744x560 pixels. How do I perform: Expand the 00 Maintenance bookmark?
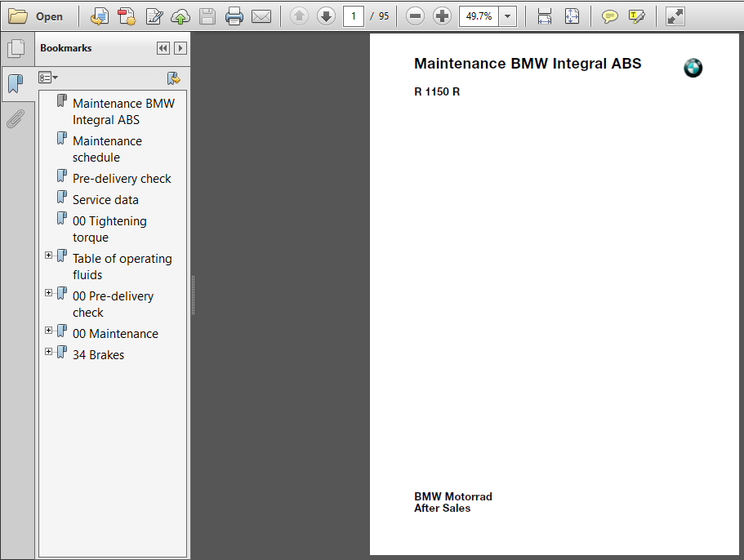(48, 330)
